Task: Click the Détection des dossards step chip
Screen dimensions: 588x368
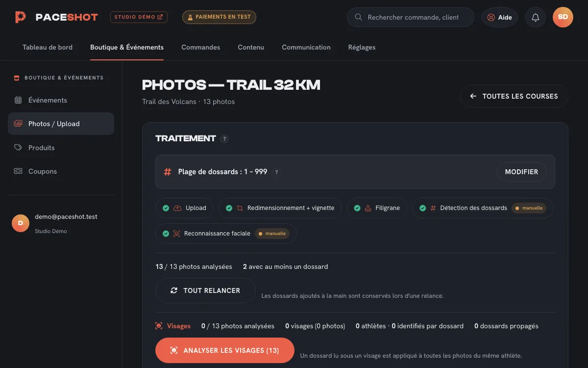Action: click(483, 208)
